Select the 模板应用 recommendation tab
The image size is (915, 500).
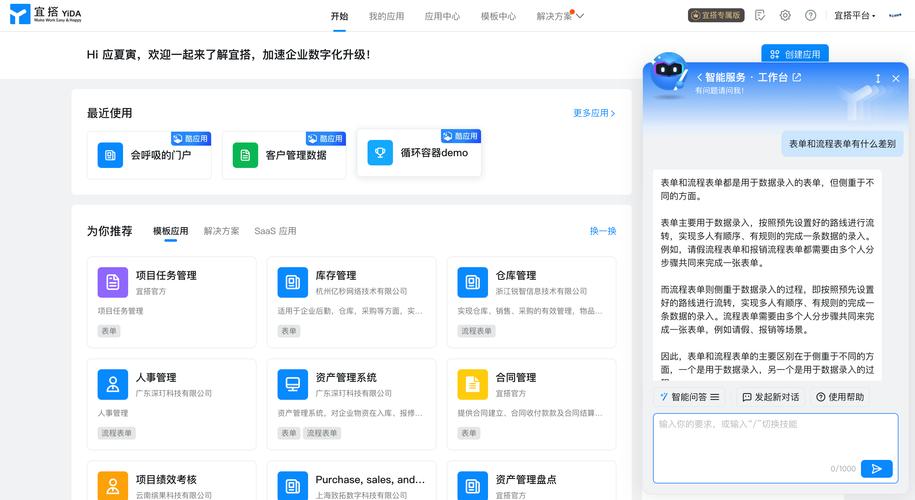(170, 231)
